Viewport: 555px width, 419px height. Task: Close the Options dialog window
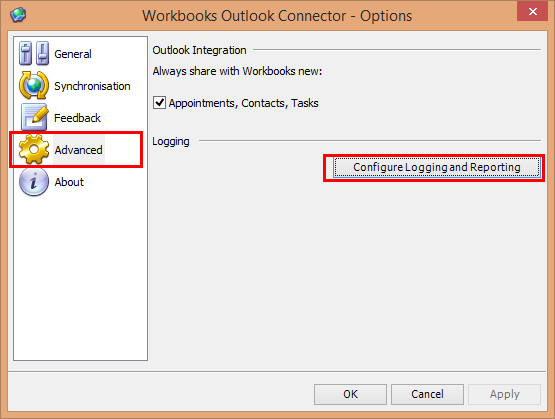[532, 12]
